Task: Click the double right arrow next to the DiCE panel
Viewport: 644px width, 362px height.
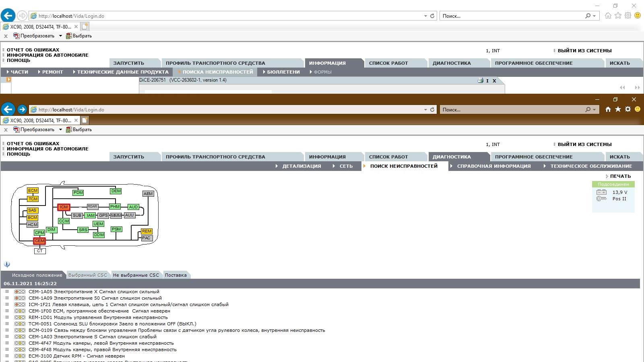Action: 637,88
